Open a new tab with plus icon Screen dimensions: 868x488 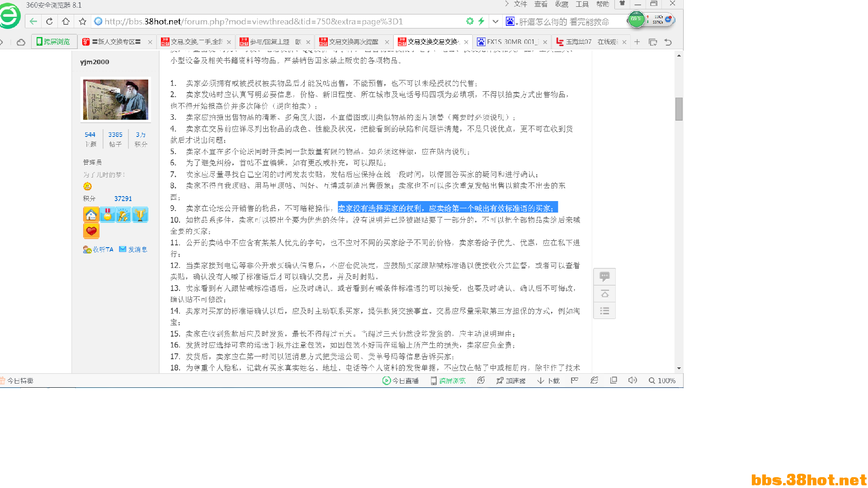[x=637, y=42]
